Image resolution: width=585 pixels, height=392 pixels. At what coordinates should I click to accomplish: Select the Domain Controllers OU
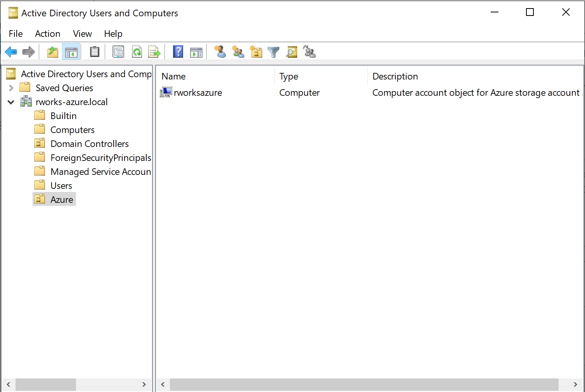click(90, 144)
